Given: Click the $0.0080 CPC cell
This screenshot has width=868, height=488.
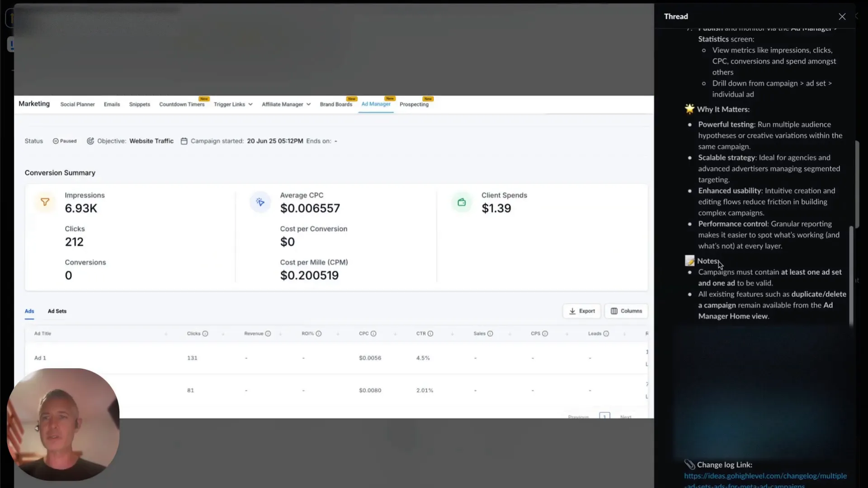Looking at the screenshot, I should 370,390.
